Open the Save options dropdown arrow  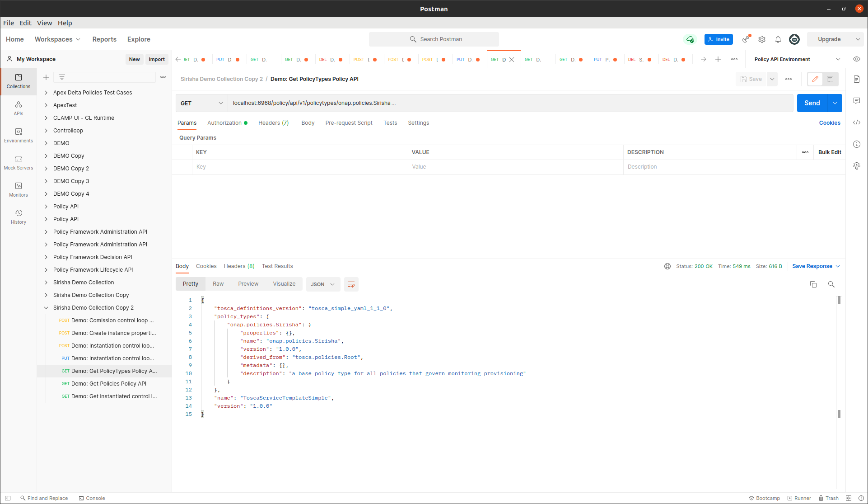tap(772, 79)
